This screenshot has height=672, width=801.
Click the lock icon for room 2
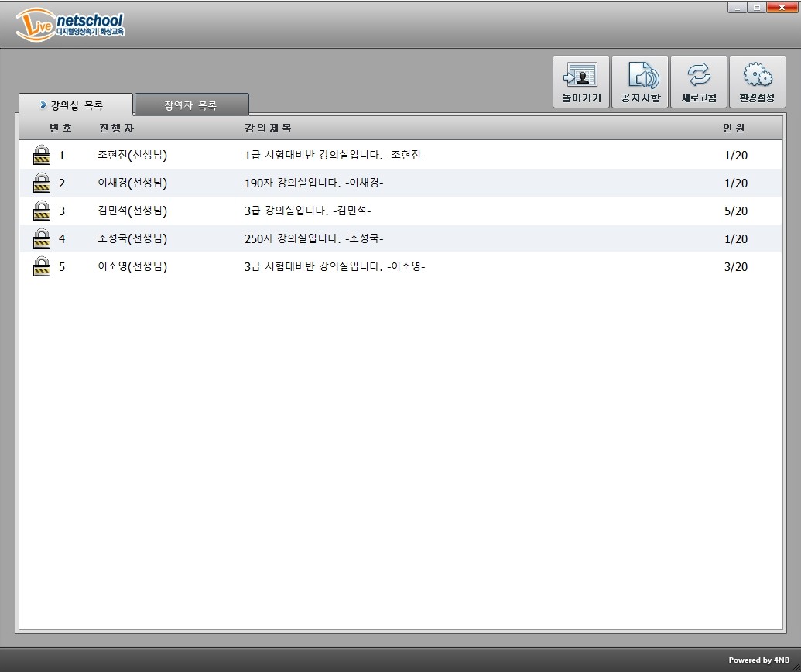(42, 183)
